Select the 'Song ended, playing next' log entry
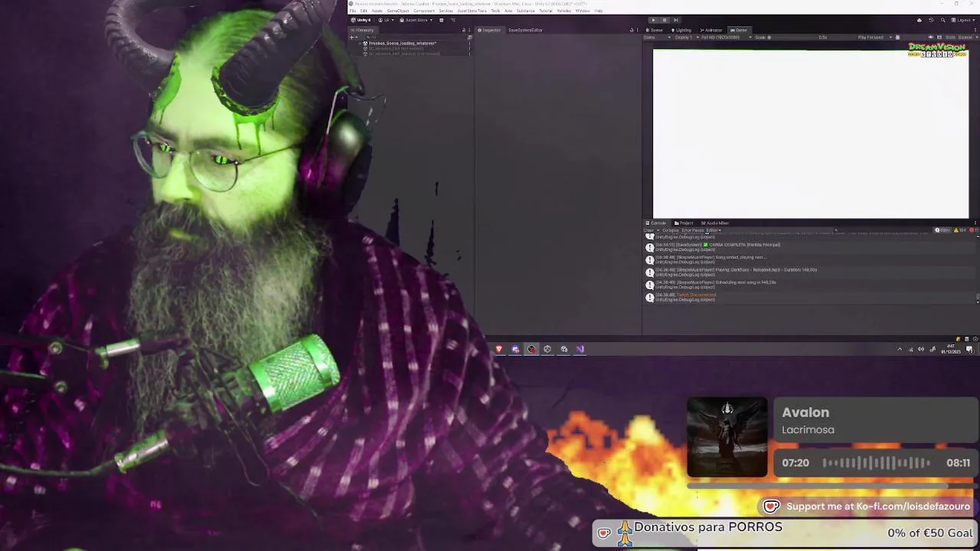 point(809,259)
